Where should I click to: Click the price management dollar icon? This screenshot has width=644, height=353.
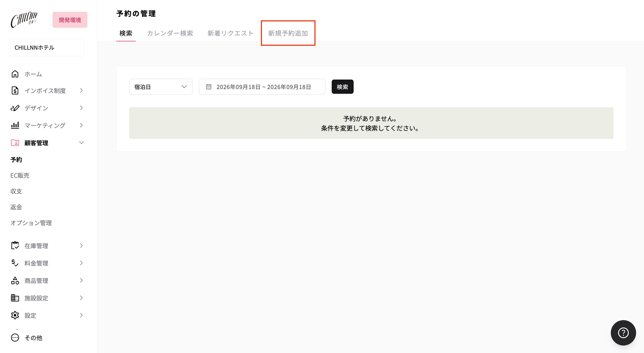point(15,263)
